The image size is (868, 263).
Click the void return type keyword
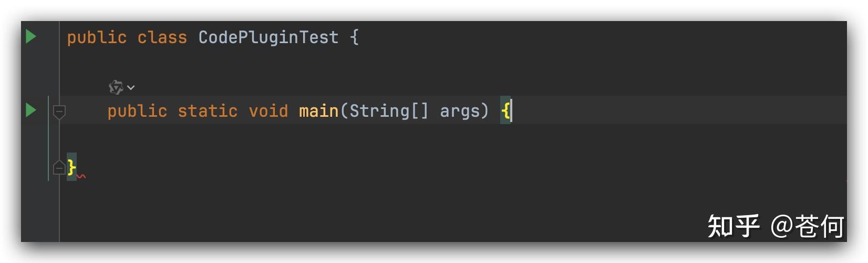pos(268,111)
